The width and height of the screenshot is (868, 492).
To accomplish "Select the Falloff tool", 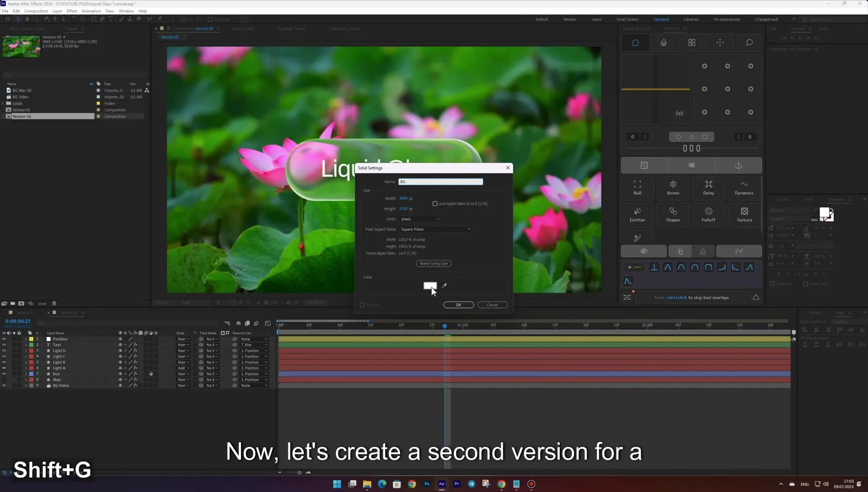I will [x=708, y=214].
